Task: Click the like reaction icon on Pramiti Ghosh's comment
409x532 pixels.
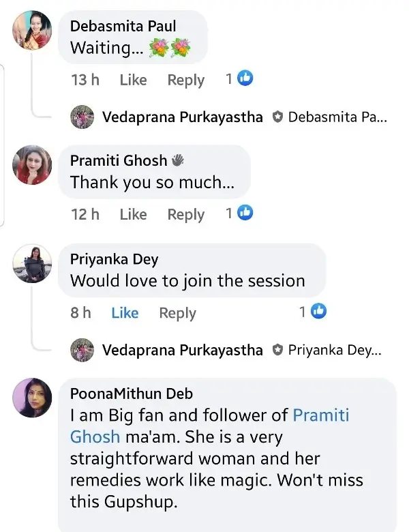Action: tap(245, 213)
